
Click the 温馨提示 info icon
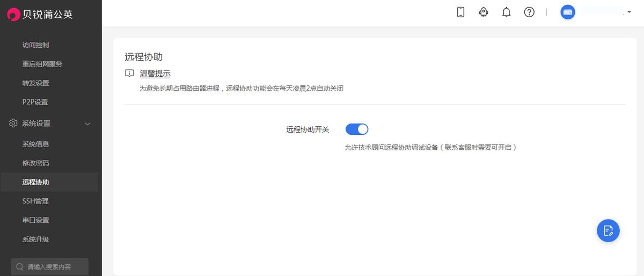129,74
